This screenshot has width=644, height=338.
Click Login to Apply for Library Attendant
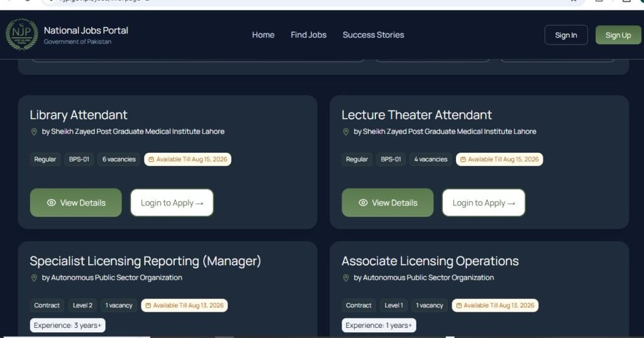(172, 203)
